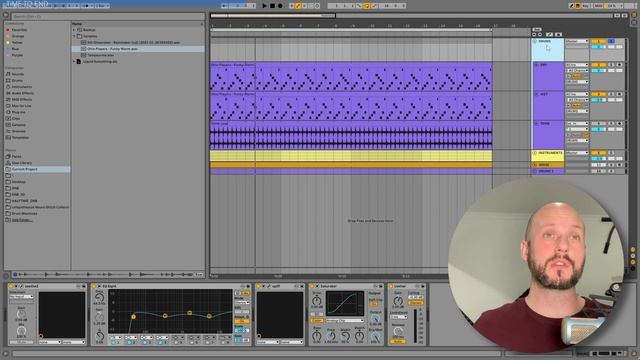Open the Clips browser category
640x360 pixels.
click(16, 118)
